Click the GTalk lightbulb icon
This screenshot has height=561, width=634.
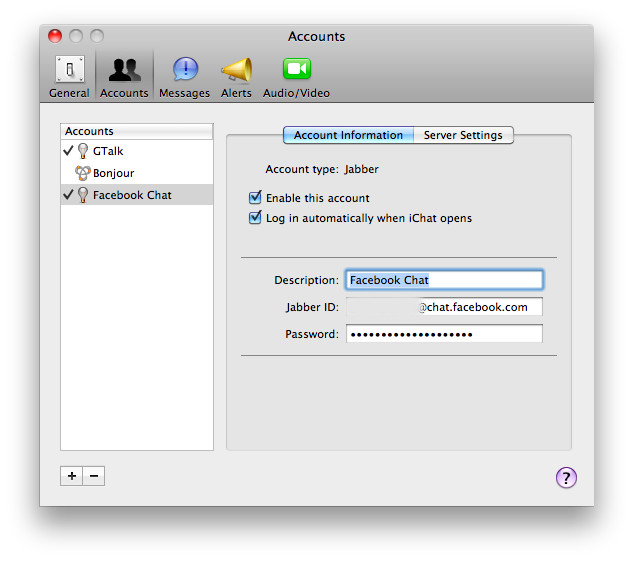point(83,151)
